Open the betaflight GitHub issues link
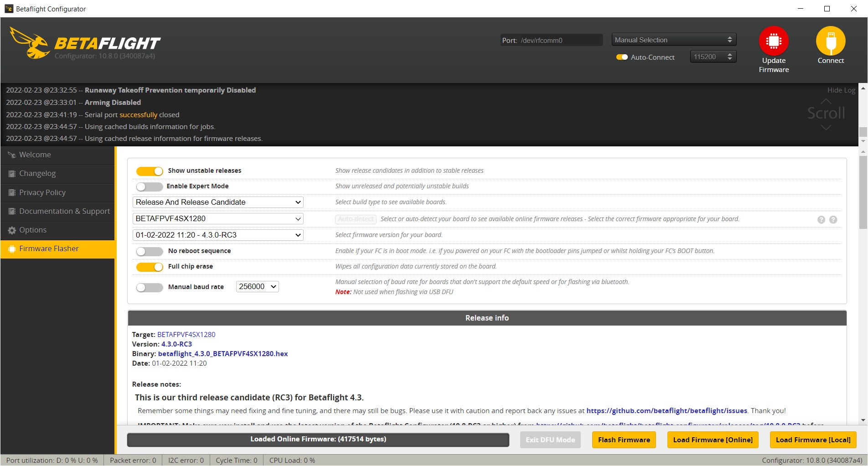The height and width of the screenshot is (466, 868). click(x=666, y=411)
